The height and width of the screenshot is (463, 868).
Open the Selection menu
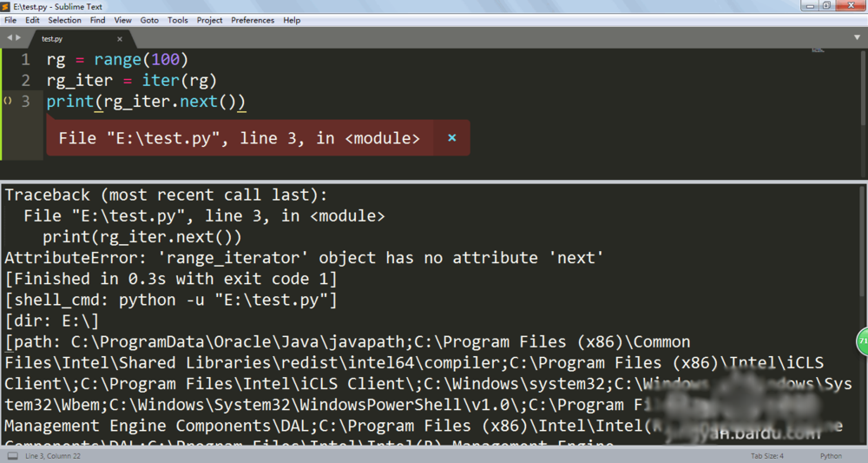click(x=65, y=20)
